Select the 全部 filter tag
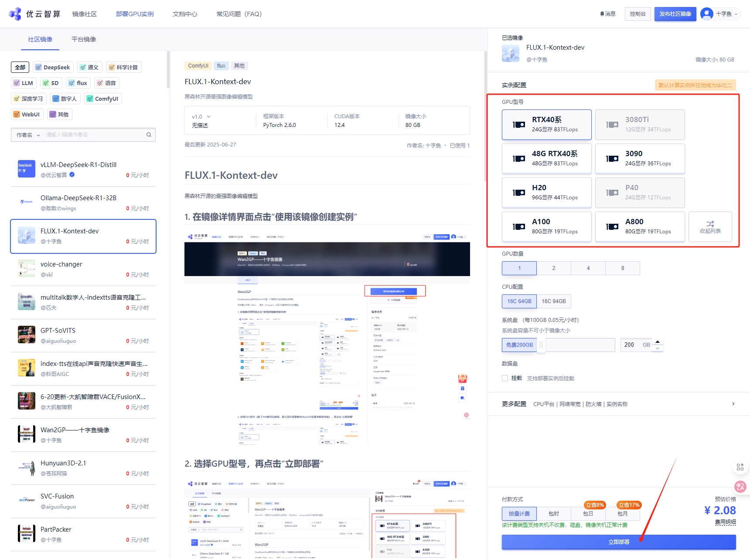Screen dimensions: 750x560 click(x=20, y=67)
